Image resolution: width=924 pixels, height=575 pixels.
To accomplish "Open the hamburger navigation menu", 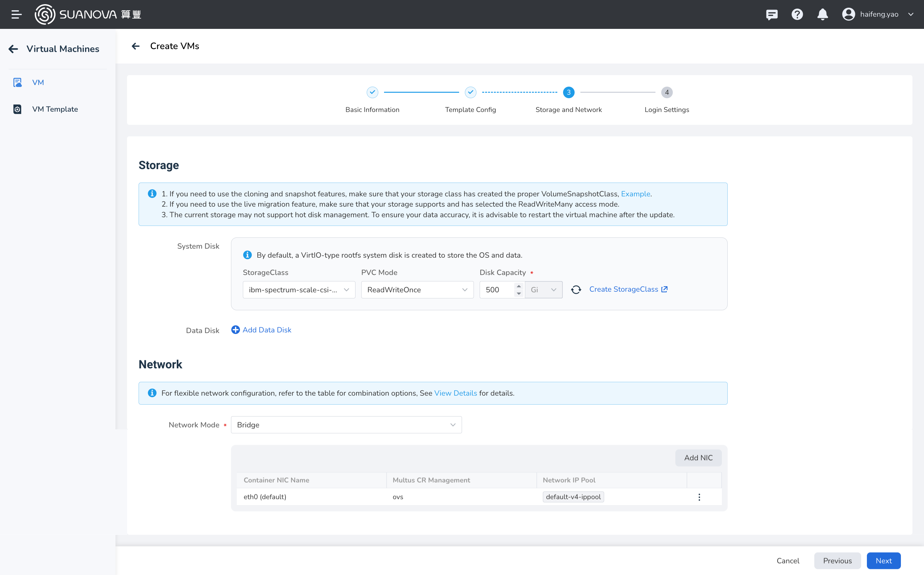I will [x=16, y=14].
